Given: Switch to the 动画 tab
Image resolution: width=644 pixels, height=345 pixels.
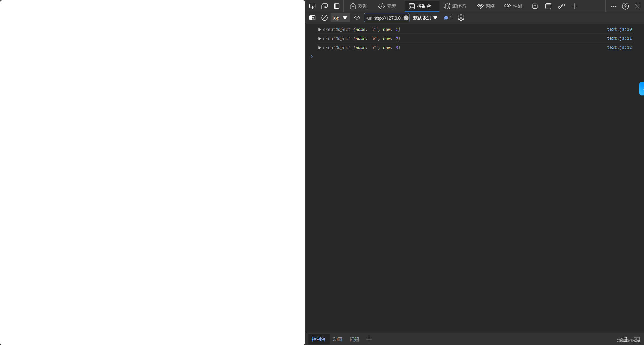Looking at the screenshot, I should click(338, 339).
